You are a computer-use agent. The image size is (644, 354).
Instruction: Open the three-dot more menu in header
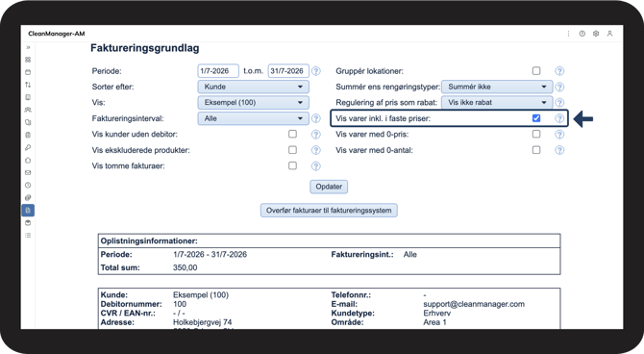pos(568,34)
